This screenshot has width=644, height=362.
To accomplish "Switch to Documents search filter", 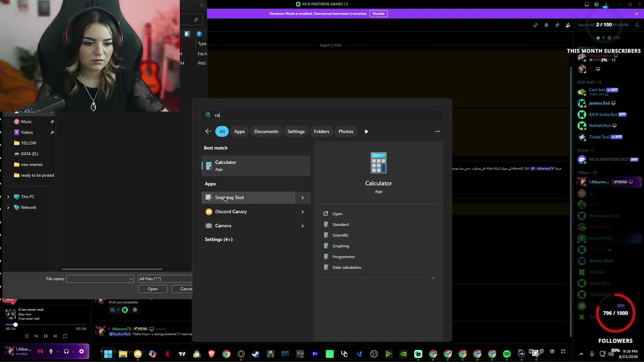I will pyautogui.click(x=266, y=131).
